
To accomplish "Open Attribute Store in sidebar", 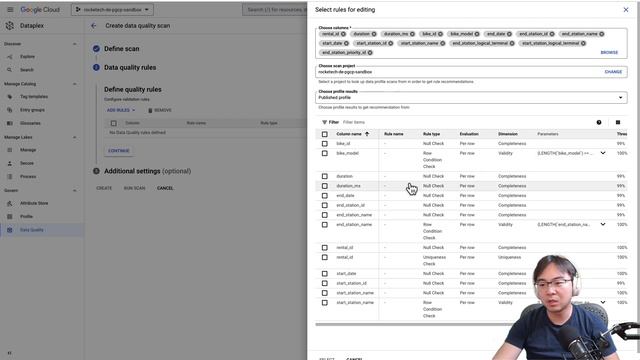I will [34, 203].
